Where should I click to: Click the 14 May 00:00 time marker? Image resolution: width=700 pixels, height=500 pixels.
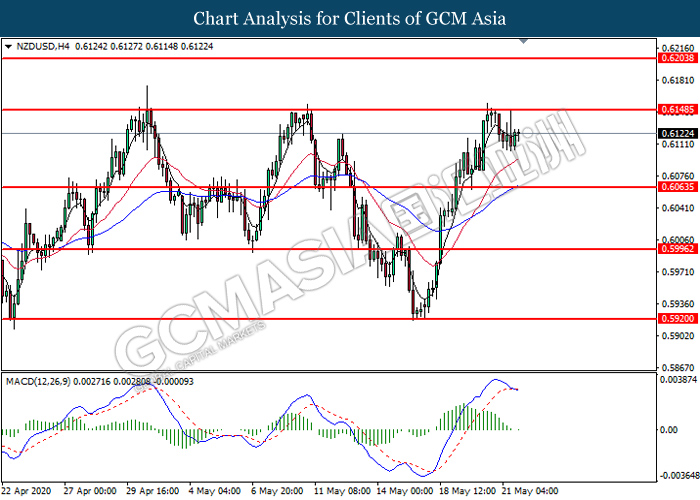click(x=404, y=491)
